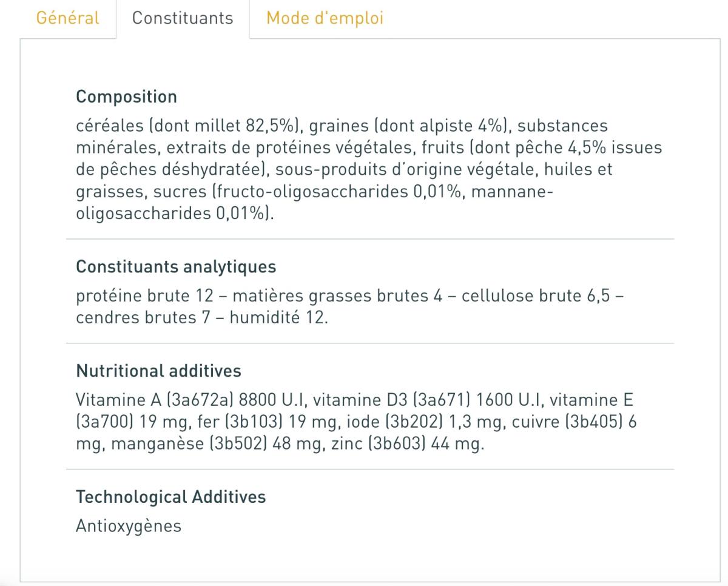The height and width of the screenshot is (586, 728).
Task: Click the Composition heading
Action: click(x=126, y=96)
